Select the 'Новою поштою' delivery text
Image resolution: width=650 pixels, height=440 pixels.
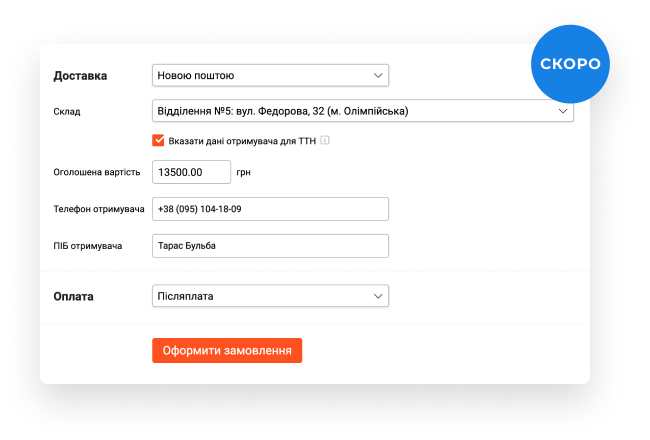[196, 75]
